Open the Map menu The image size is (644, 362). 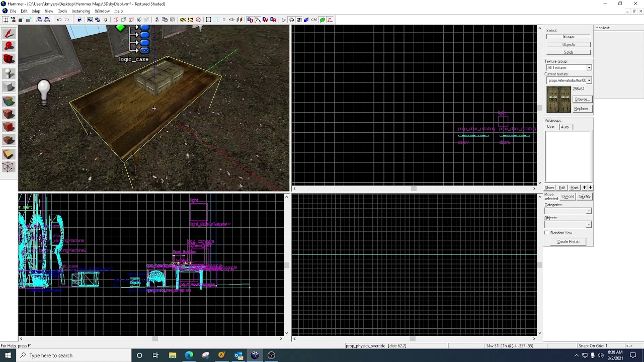point(36,11)
